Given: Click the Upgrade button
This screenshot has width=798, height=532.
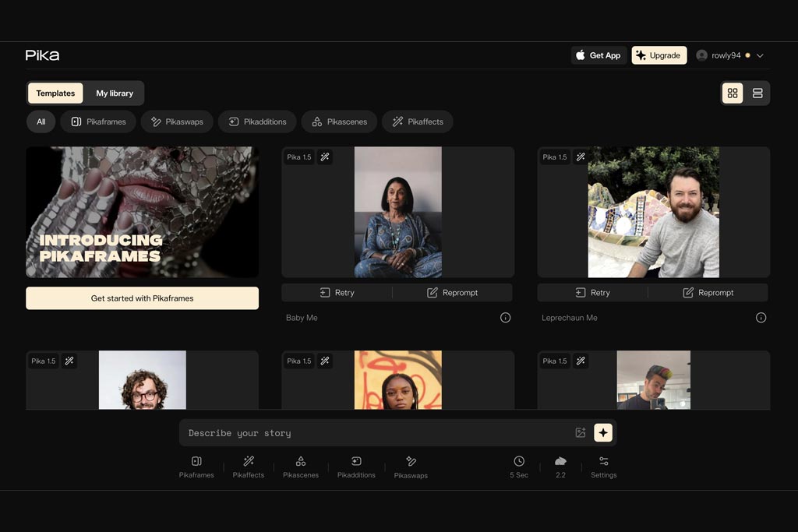Looking at the screenshot, I should click(x=659, y=55).
